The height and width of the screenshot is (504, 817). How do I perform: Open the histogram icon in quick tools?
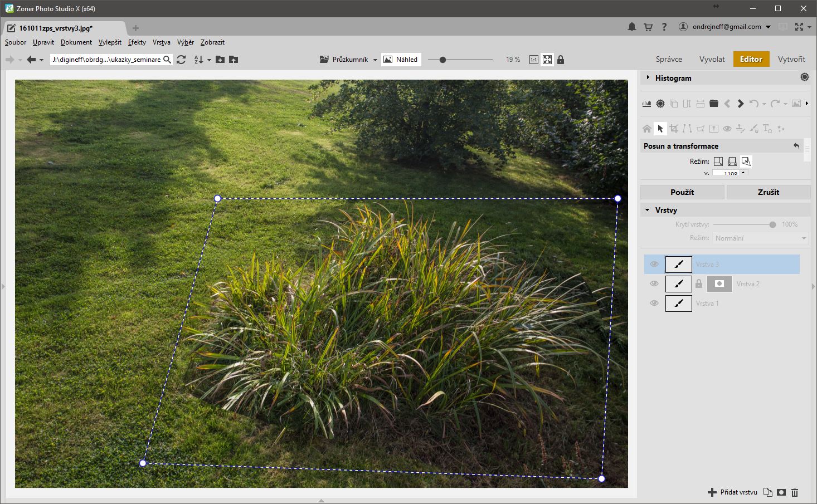coord(646,104)
